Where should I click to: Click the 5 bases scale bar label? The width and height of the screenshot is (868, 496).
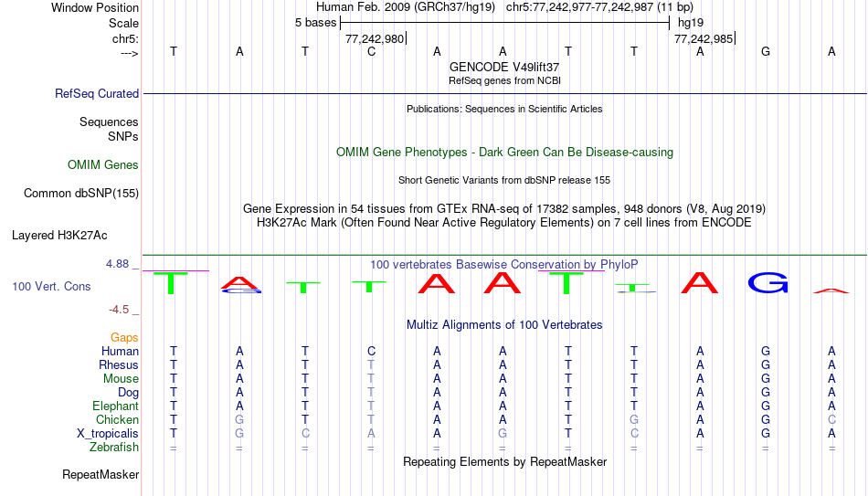(315, 23)
